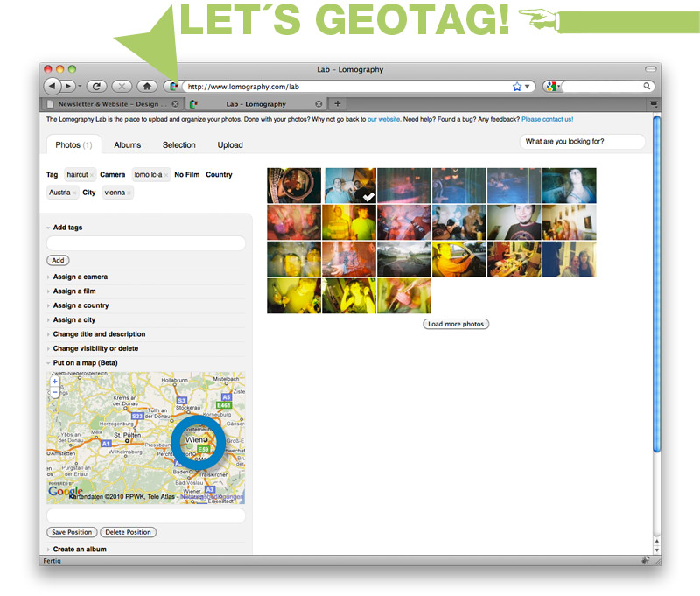Close the Newsletter & Website tab
Viewport: 700px width, 596px height.
coord(176,103)
